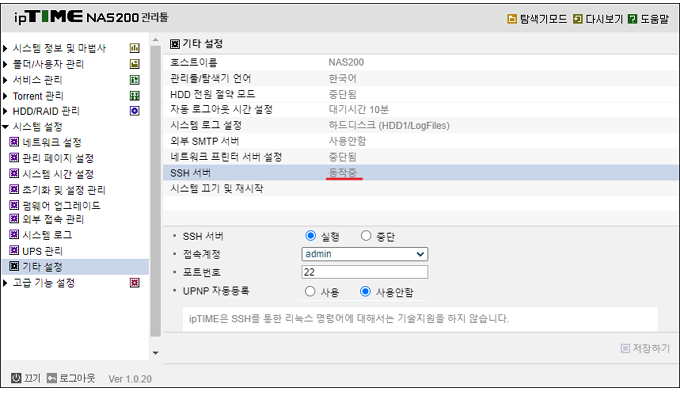Click the 외부 접속 관리 item icon
The width and height of the screenshot is (680, 399).
pos(14,218)
